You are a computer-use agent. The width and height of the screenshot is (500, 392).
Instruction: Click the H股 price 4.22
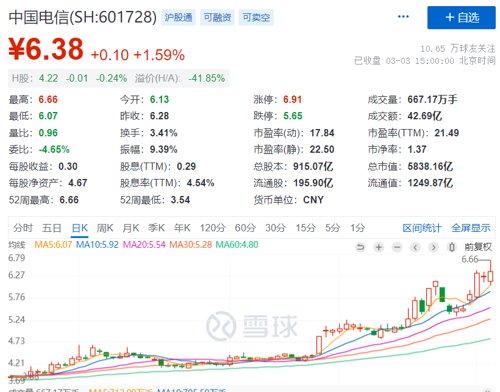click(48, 79)
